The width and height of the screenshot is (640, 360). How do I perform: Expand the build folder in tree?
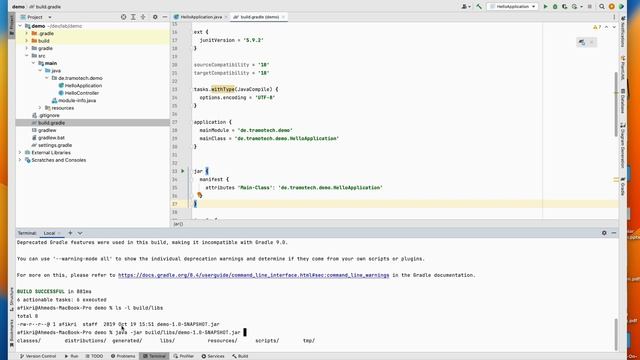coord(27,41)
